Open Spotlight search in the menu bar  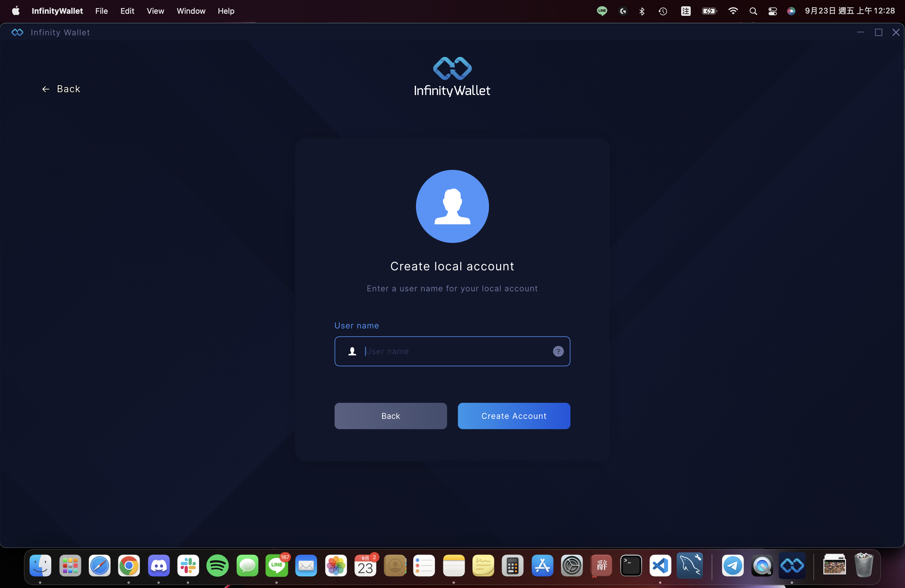[x=753, y=11]
